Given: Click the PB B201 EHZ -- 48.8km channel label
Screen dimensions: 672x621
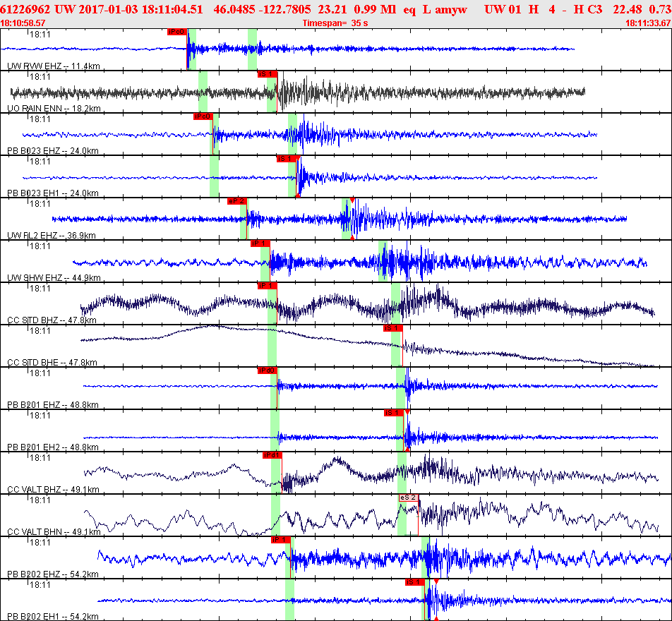Looking at the screenshot, I should click(x=53, y=405).
